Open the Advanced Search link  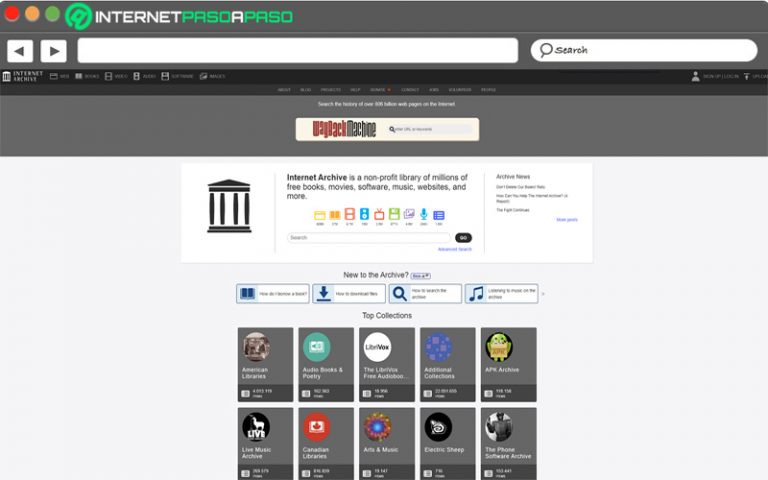pos(454,249)
